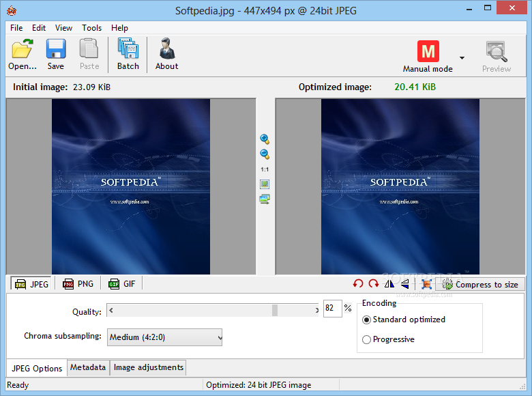Click the Quality slider right arrow
Screen dimensions: 532x396
pyautogui.click(x=317, y=310)
